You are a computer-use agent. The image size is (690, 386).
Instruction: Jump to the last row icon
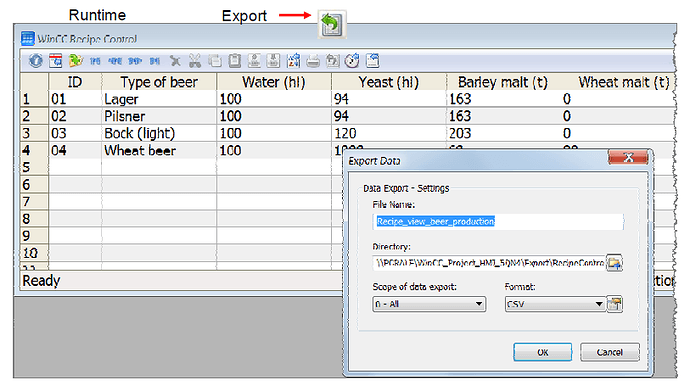pyautogui.click(x=154, y=61)
